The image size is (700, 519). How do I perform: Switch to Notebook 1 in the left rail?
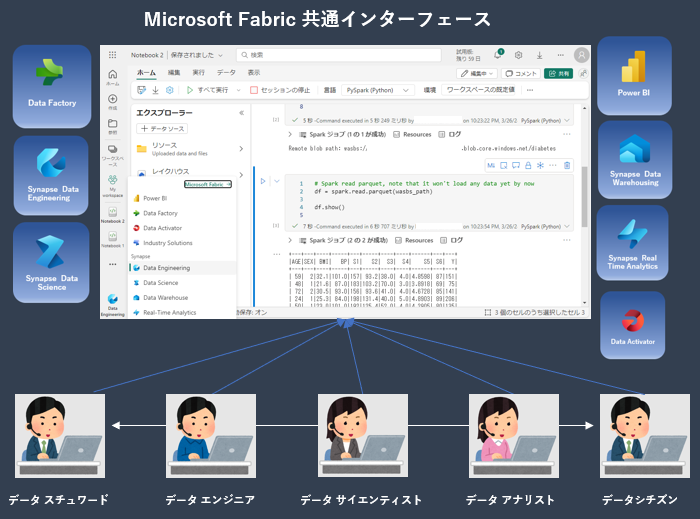coord(112,239)
